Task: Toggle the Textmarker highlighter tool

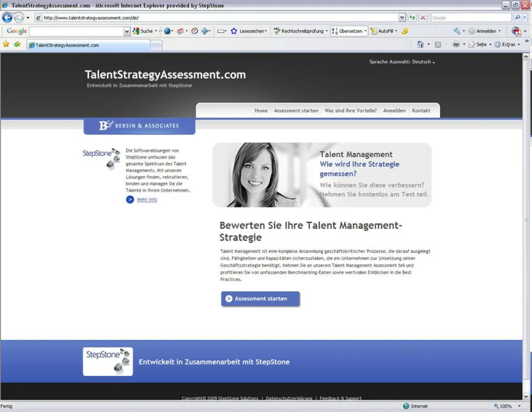Action: (404, 31)
